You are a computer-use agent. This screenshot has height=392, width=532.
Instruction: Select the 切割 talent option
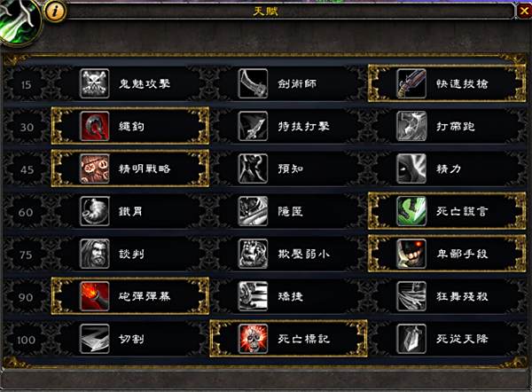130,339
